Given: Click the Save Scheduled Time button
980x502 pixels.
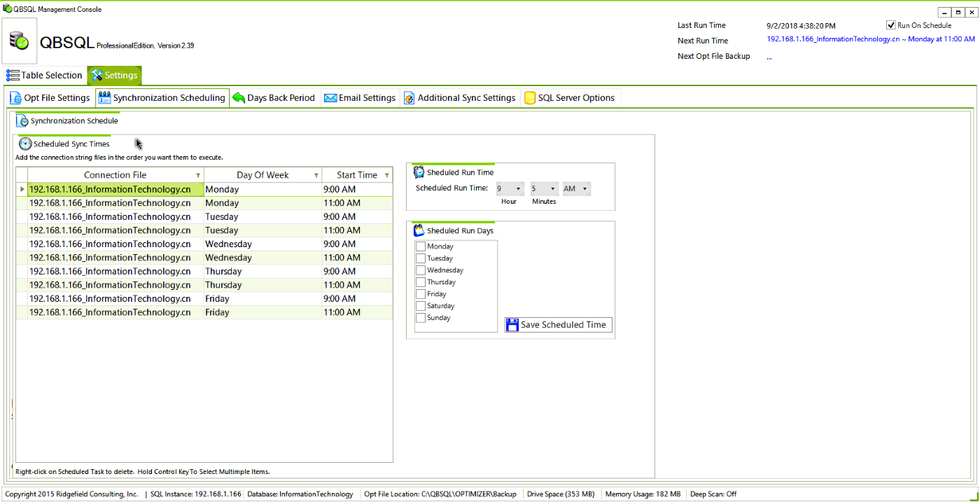Looking at the screenshot, I should pyautogui.click(x=558, y=325).
